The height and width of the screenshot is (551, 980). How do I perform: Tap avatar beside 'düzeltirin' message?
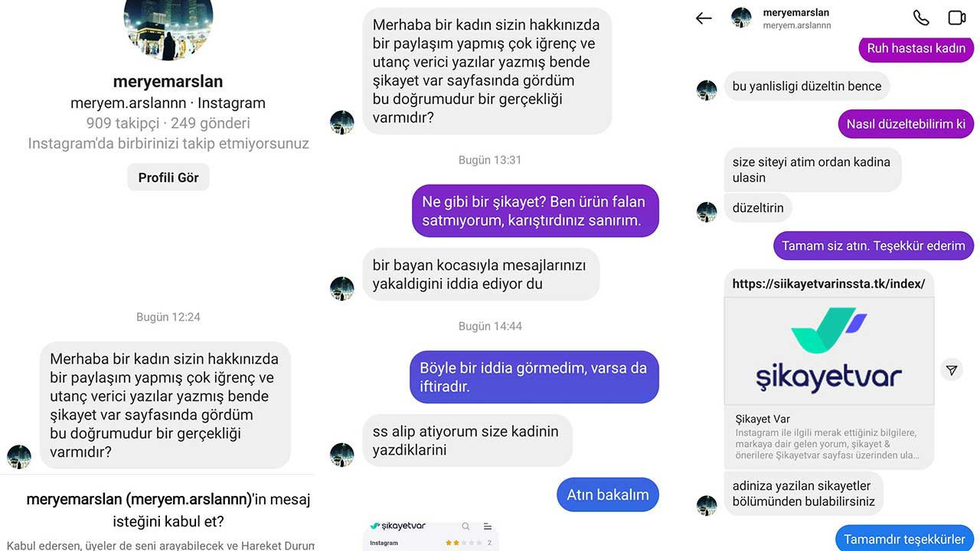[x=707, y=212]
